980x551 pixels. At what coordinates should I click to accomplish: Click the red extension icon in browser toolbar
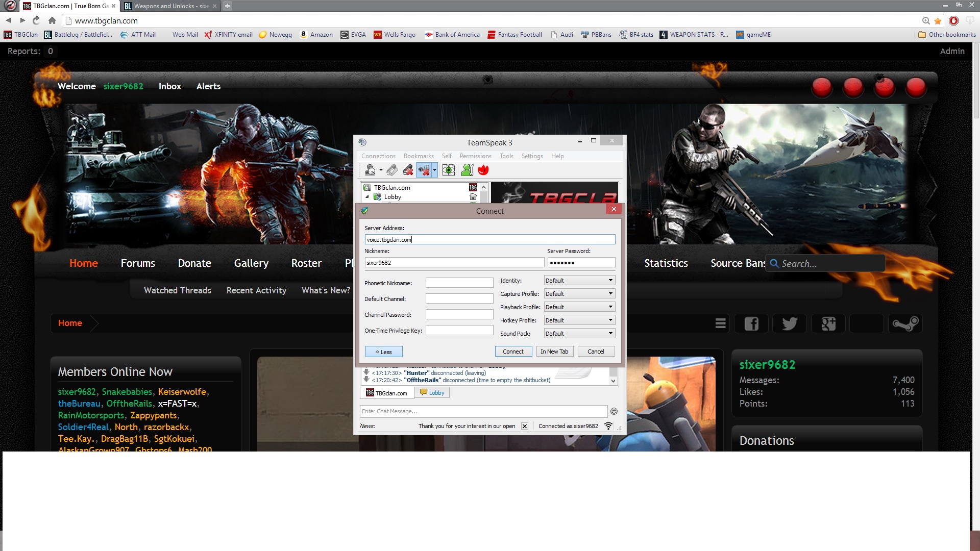pos(953,21)
